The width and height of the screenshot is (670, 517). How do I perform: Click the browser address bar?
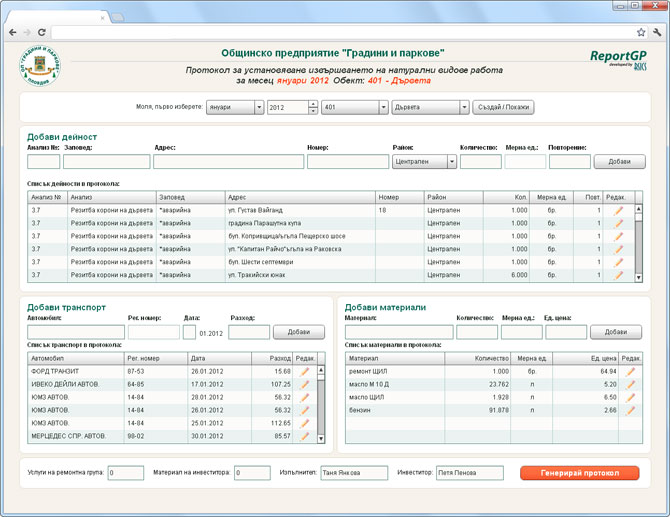coord(342,32)
